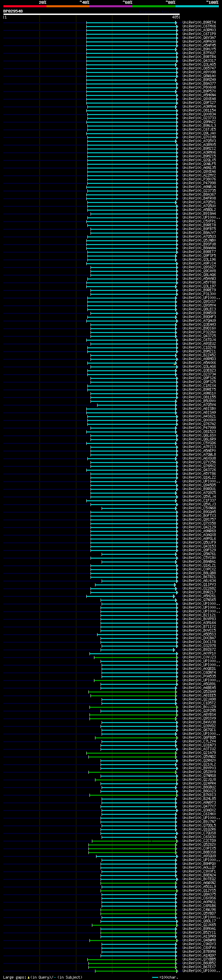Click the 485 query end position label

[175, 17]
